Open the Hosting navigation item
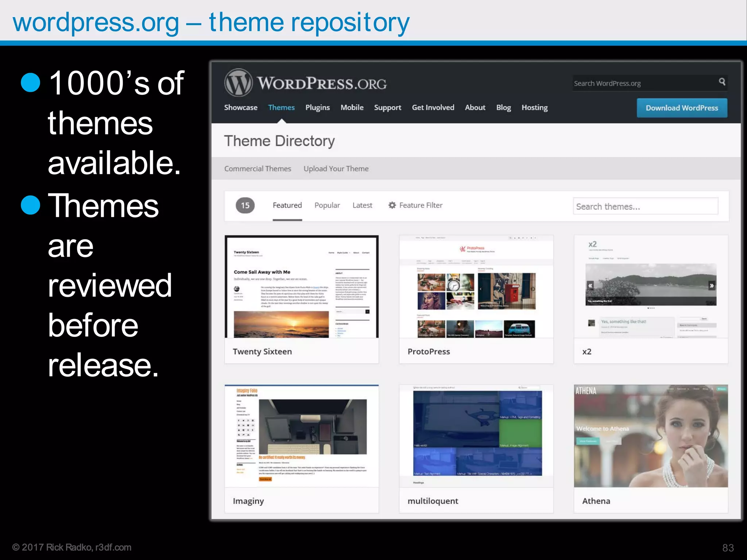The image size is (747, 560). click(x=535, y=108)
